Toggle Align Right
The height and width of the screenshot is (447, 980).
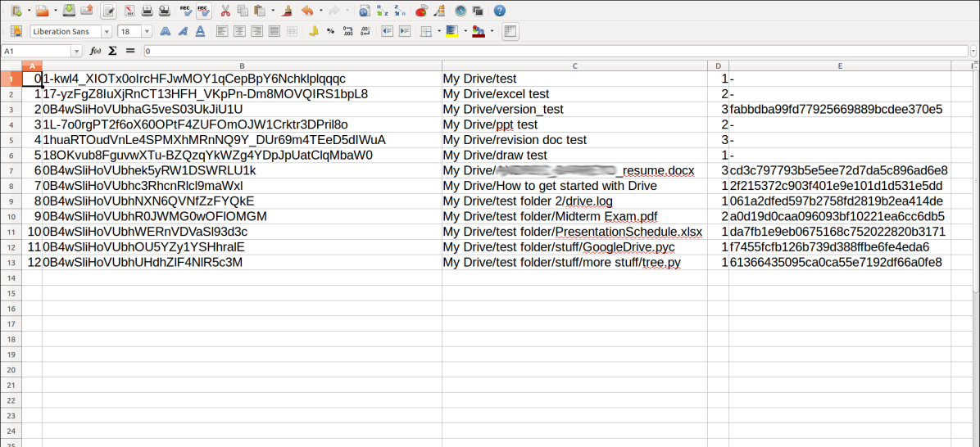pyautogui.click(x=256, y=31)
